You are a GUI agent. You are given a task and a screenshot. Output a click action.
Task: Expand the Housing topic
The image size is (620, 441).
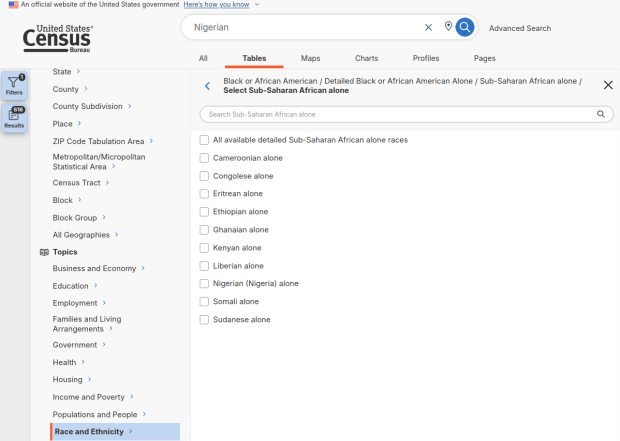[x=72, y=380]
